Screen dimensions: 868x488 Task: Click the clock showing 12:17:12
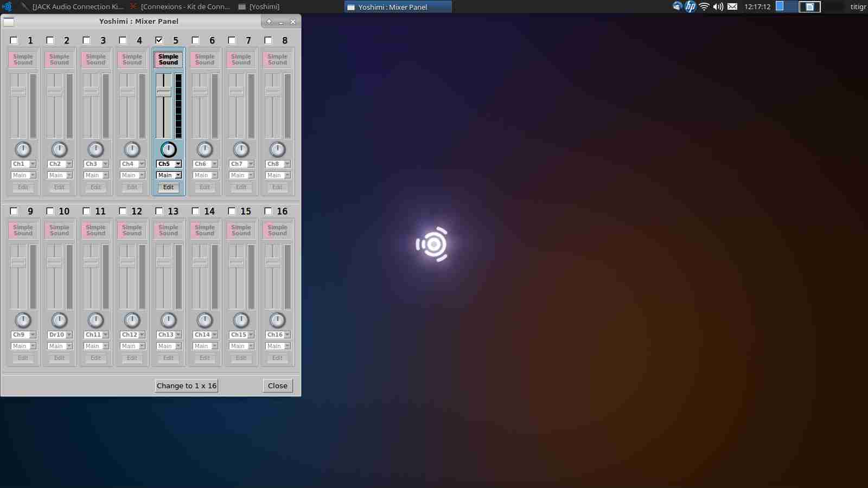click(x=757, y=7)
